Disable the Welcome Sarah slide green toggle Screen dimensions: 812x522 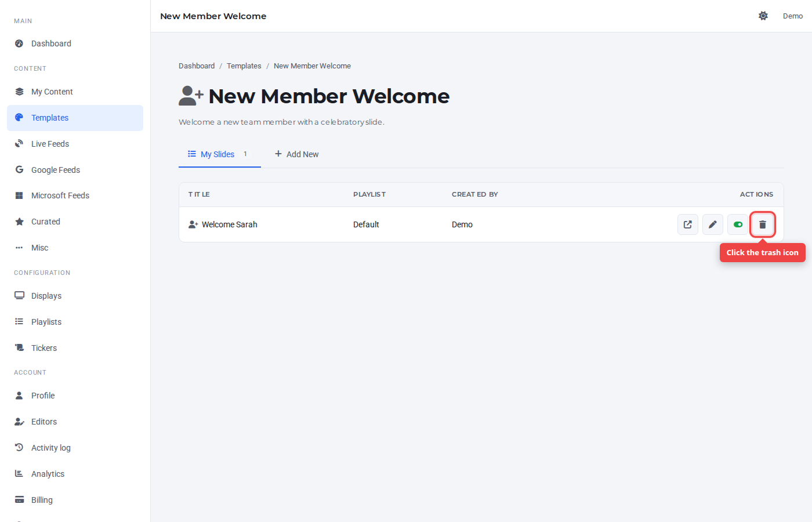[738, 224]
